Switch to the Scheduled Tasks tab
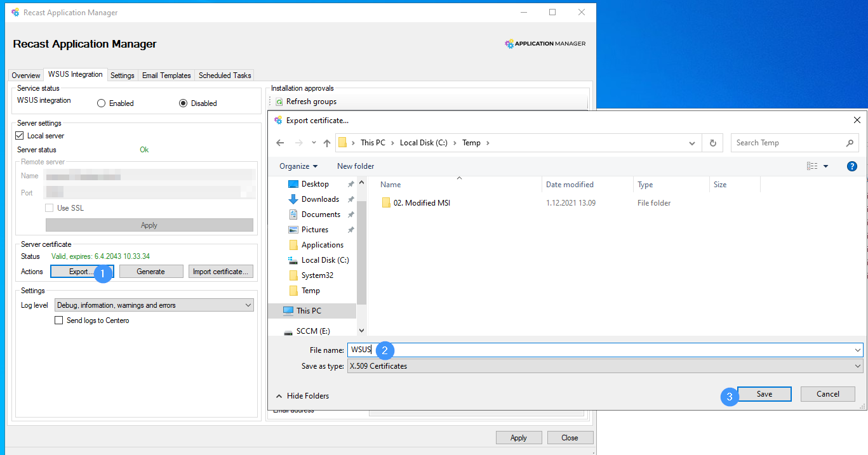Image resolution: width=868 pixels, height=455 pixels. click(225, 76)
